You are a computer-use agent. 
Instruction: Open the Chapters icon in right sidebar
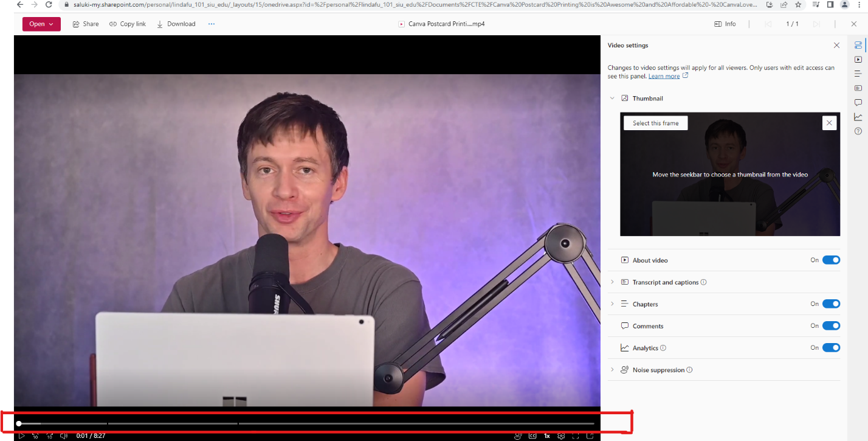(x=858, y=74)
